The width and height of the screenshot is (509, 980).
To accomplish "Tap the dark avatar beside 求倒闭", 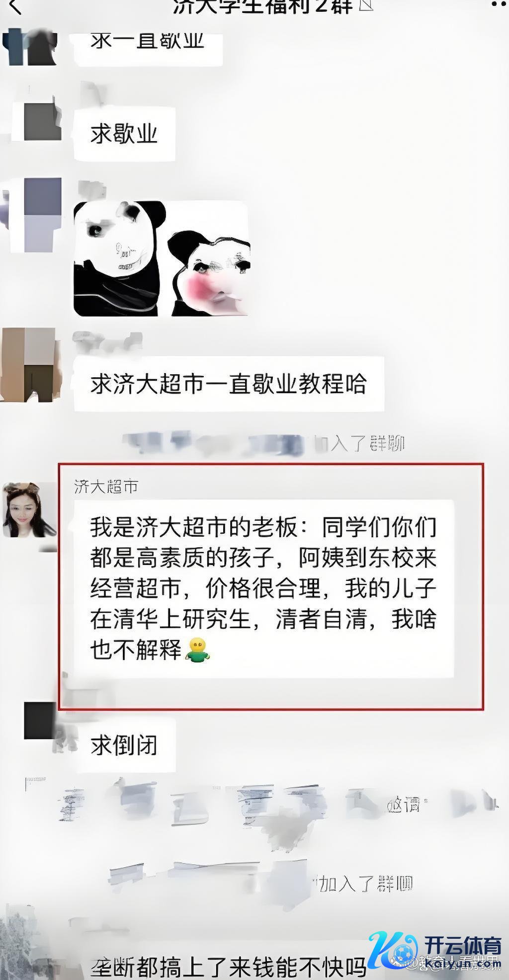I will pyautogui.click(x=40, y=720).
